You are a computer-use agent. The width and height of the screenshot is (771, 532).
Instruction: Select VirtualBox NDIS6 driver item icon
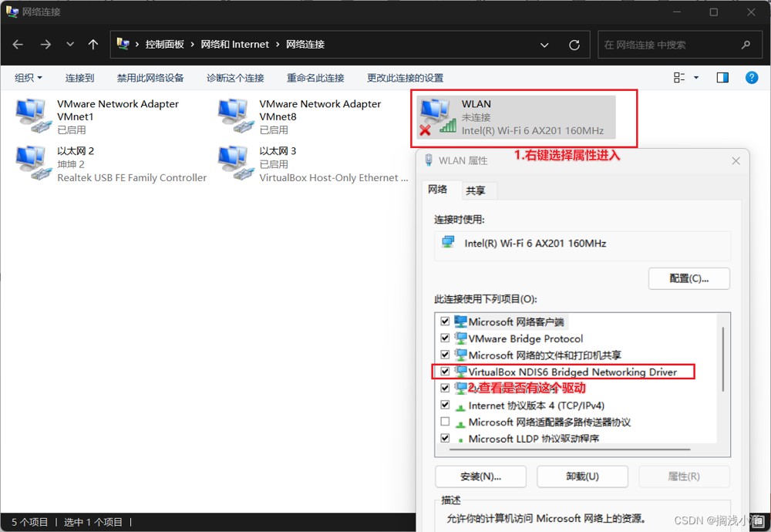[x=460, y=372]
